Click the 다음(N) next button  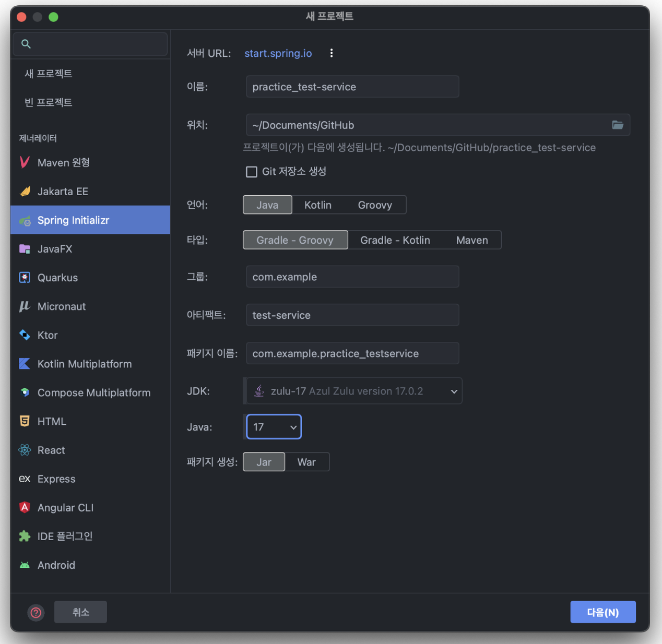coord(603,612)
